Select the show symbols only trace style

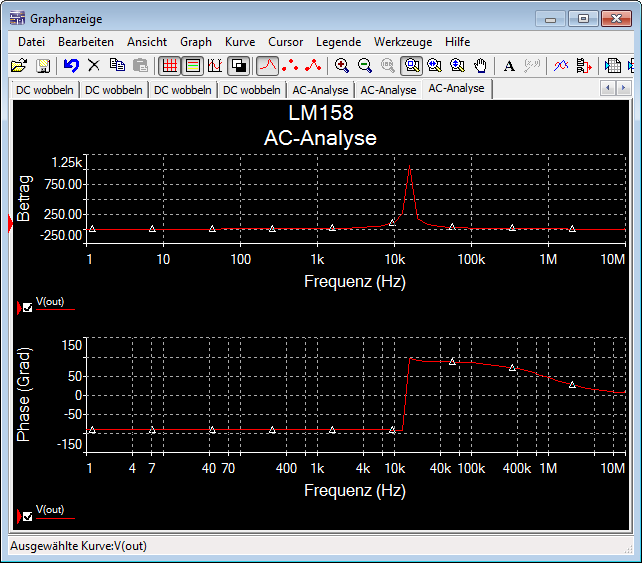[x=290, y=66]
